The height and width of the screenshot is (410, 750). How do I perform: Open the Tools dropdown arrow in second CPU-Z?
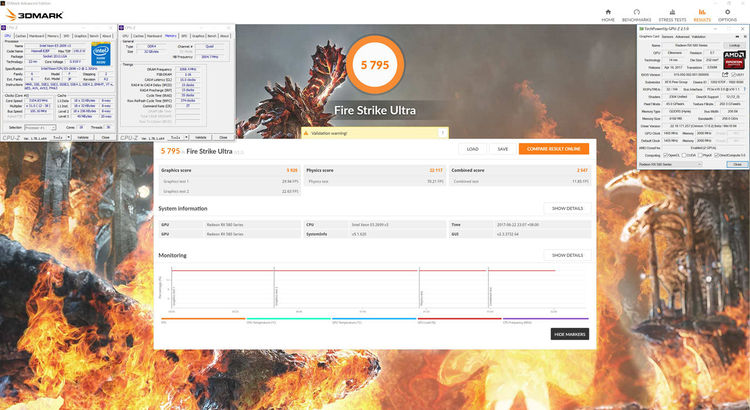coord(186,137)
